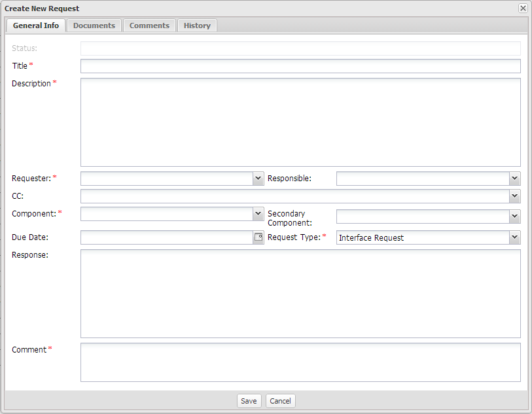532x414 pixels.
Task: Expand the CC selection list
Action: pyautogui.click(x=514, y=196)
